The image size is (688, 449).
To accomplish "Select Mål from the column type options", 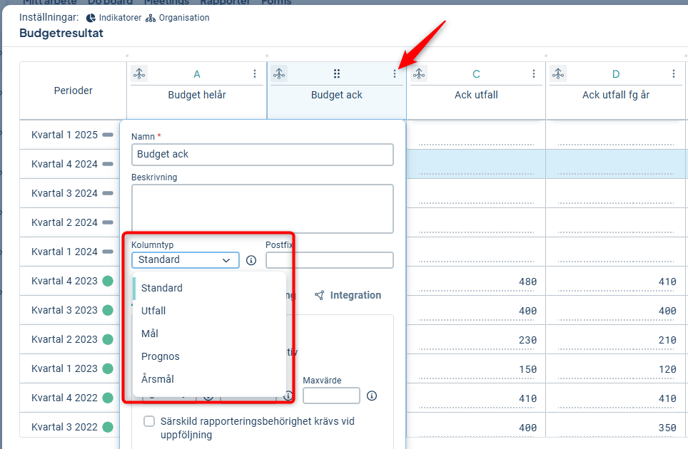I will click(x=149, y=333).
